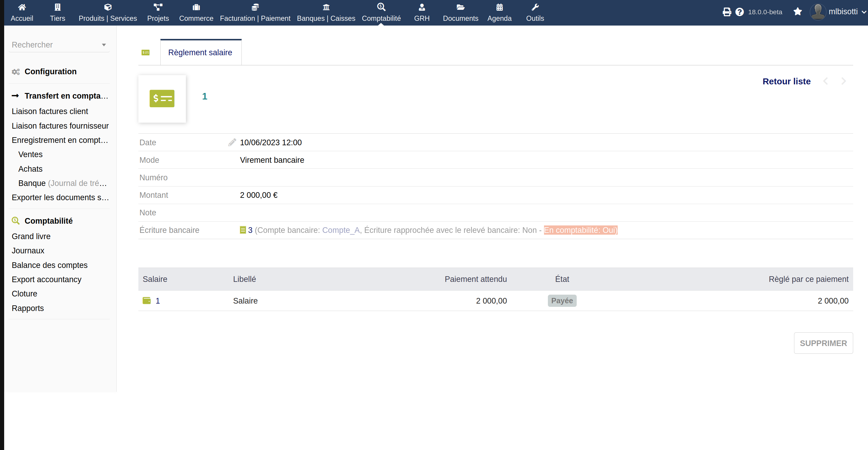Open the Rechercher search dropdown

coord(103,45)
